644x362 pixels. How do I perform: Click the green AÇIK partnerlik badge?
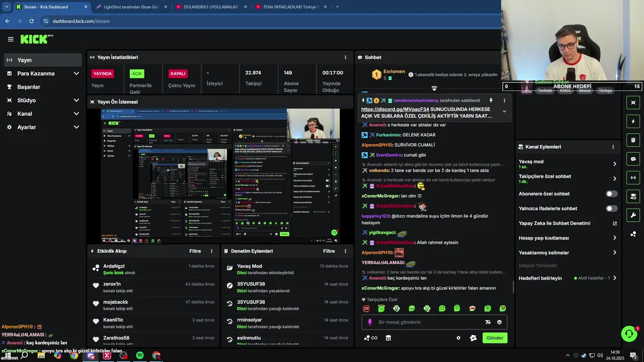click(x=137, y=73)
